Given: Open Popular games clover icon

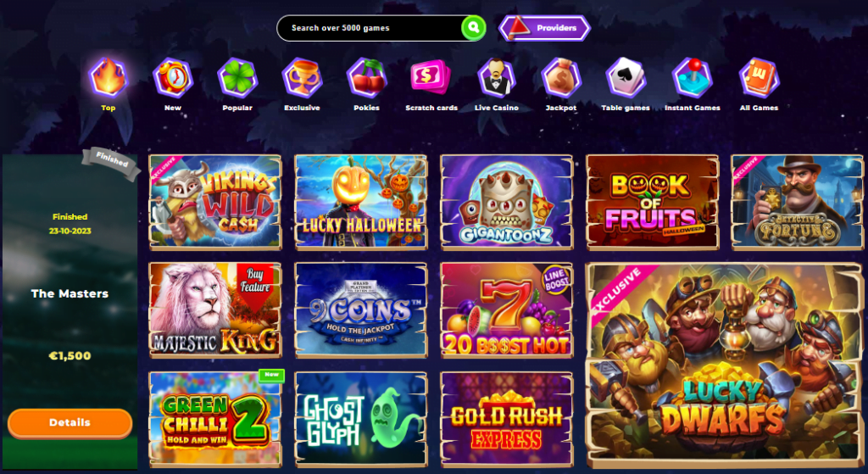Looking at the screenshot, I should click(x=237, y=77).
